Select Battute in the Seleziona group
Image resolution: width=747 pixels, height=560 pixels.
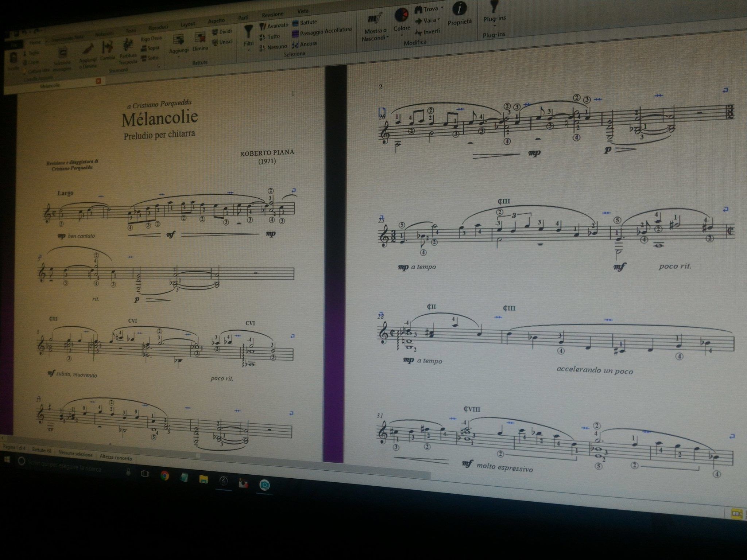[x=305, y=23]
